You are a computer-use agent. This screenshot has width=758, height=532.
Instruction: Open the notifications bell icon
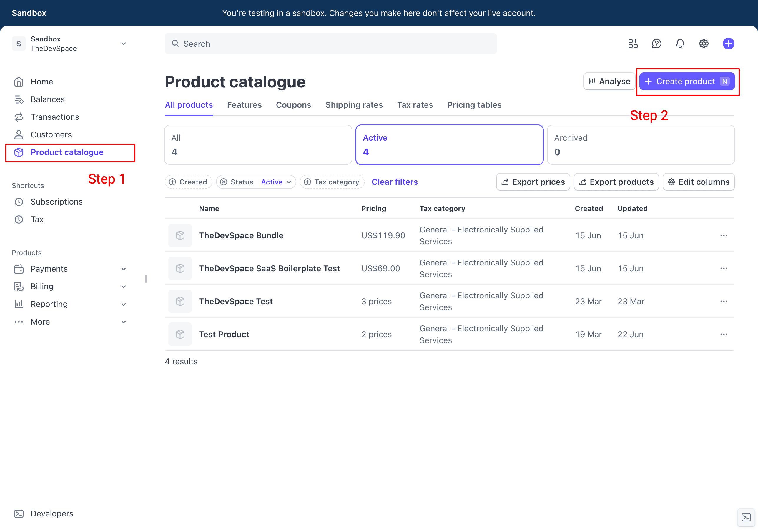pos(680,43)
